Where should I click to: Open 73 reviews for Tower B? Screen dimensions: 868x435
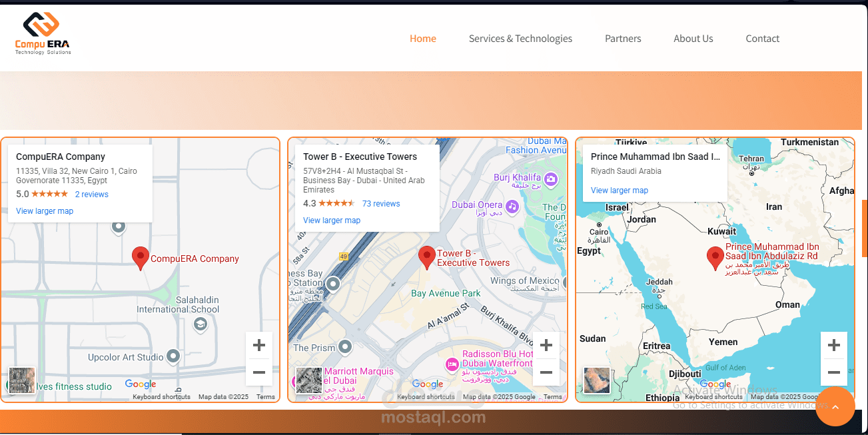pyautogui.click(x=381, y=204)
